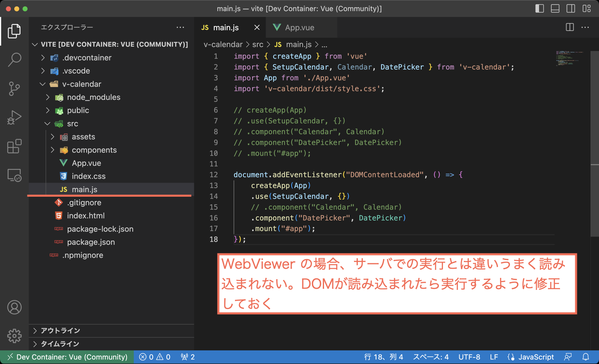Open editor More Actions ellipsis
This screenshot has height=364, width=599.
pyautogui.click(x=585, y=27)
